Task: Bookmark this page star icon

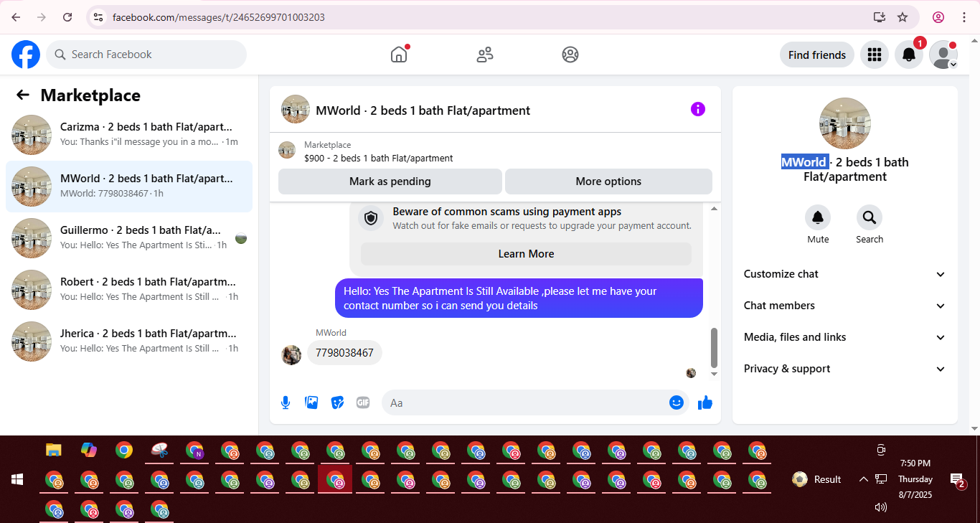Action: pos(903,17)
